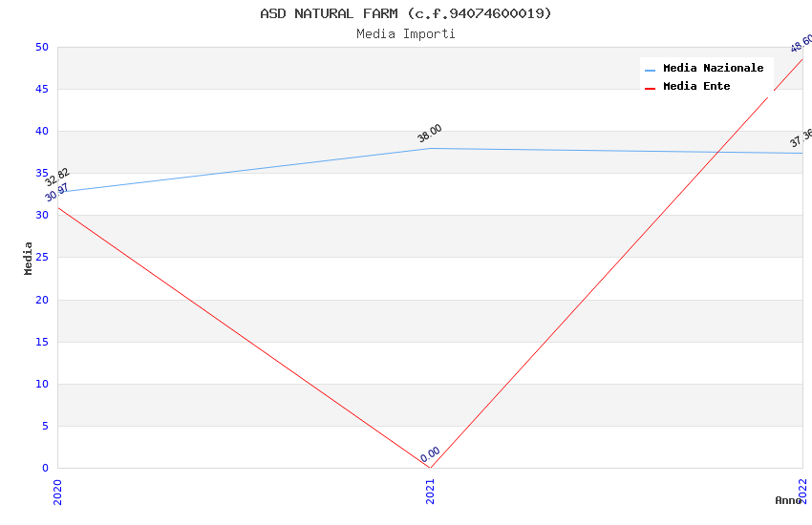
Task: Click the blue Media Nazionale legend swatch
Action: (651, 70)
